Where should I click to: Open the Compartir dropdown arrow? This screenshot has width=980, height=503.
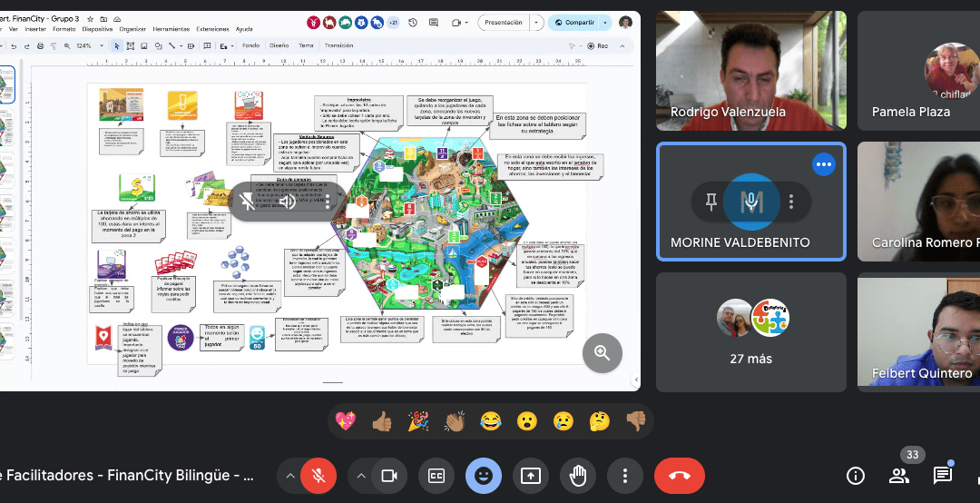605,23
